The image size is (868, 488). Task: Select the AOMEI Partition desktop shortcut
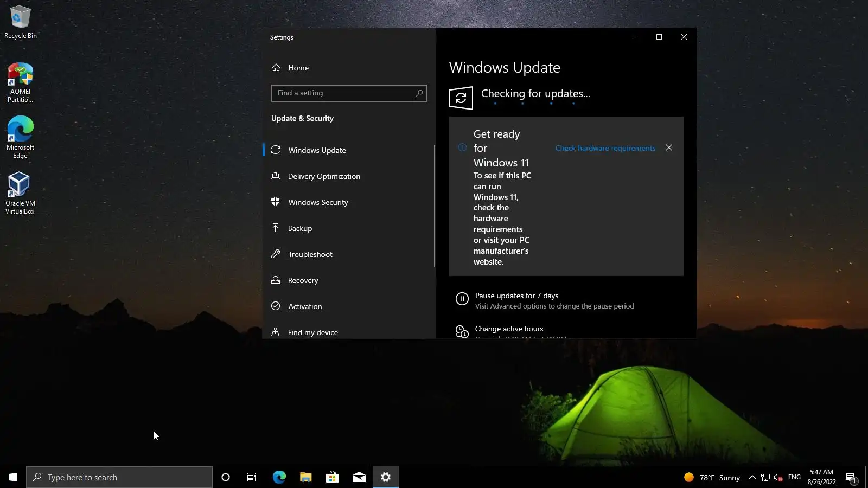pyautogui.click(x=21, y=82)
